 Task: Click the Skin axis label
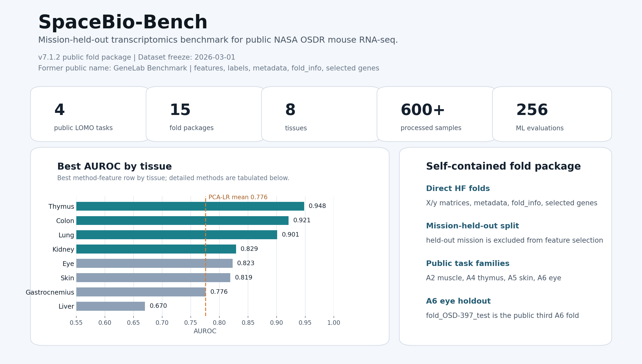coord(67,278)
